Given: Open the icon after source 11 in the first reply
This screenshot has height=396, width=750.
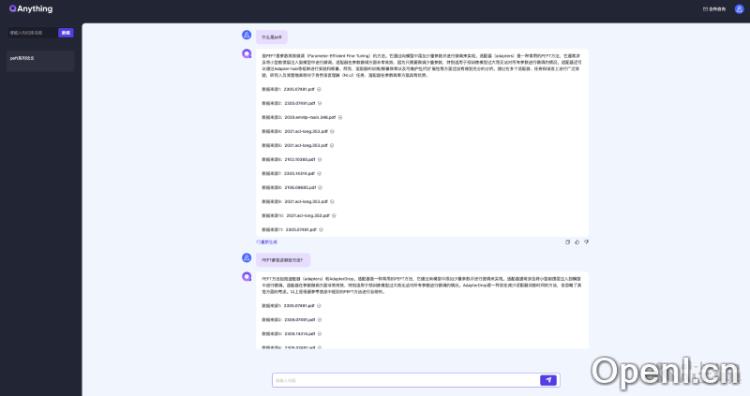Looking at the screenshot, I should click(x=321, y=230).
